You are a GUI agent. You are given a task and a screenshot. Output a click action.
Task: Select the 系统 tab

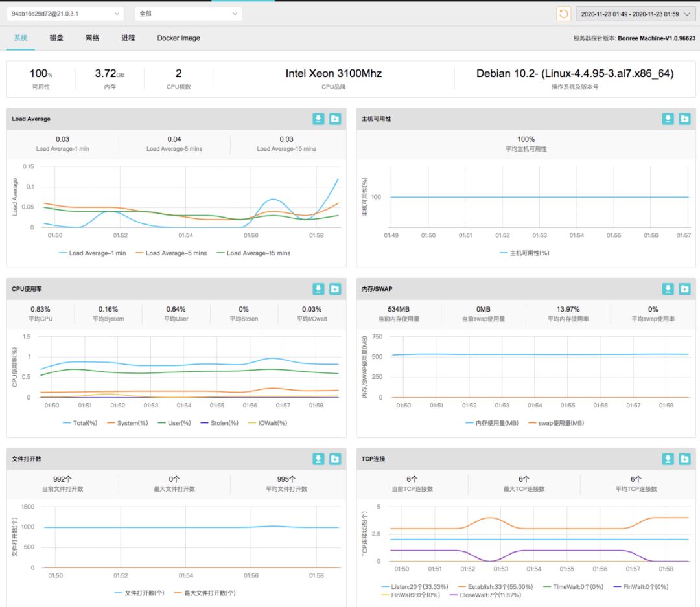[x=21, y=38]
